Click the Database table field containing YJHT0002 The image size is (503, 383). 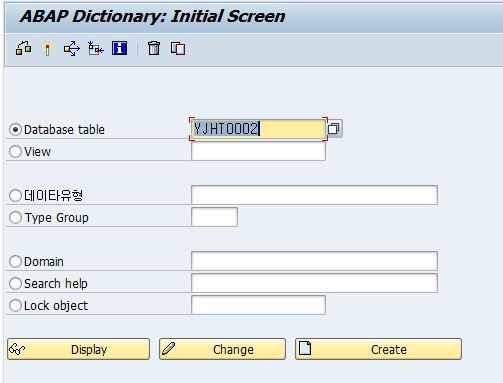coord(258,129)
